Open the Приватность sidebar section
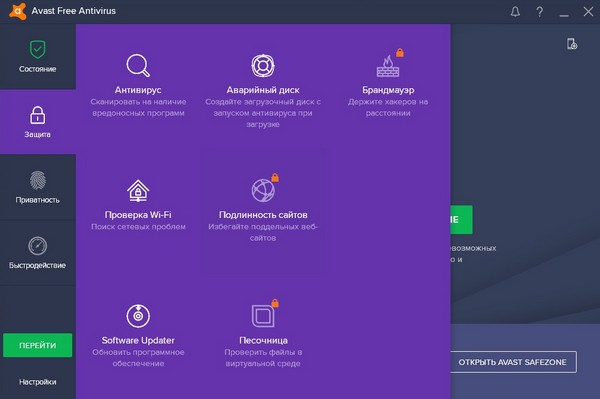Image resolution: width=600 pixels, height=399 pixels. pyautogui.click(x=38, y=187)
